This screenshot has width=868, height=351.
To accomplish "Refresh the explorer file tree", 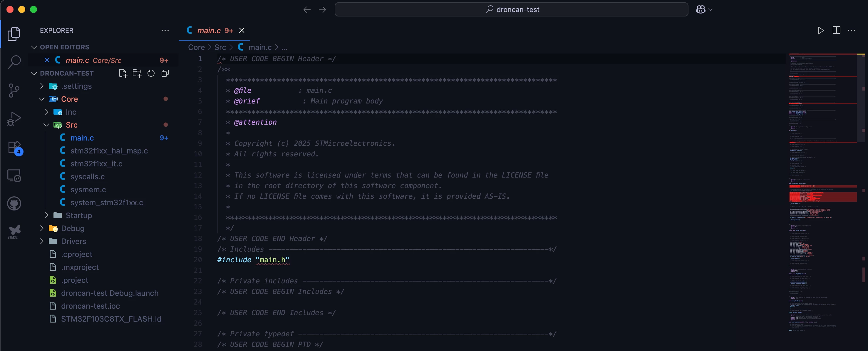I will tap(151, 73).
